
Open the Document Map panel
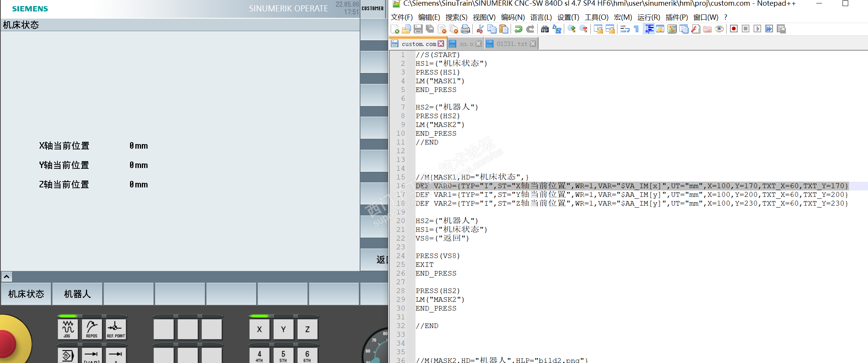click(x=672, y=29)
